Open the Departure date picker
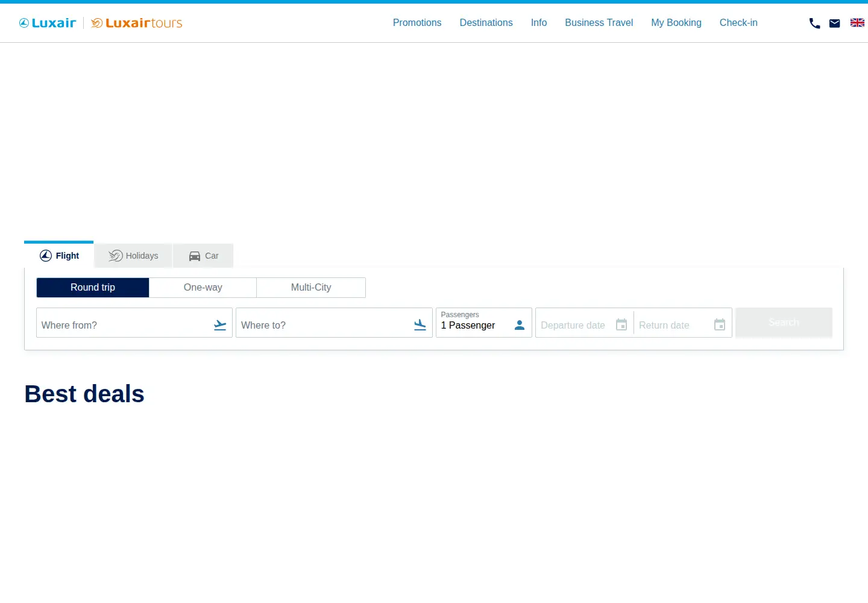The image size is (868, 603). click(x=585, y=323)
